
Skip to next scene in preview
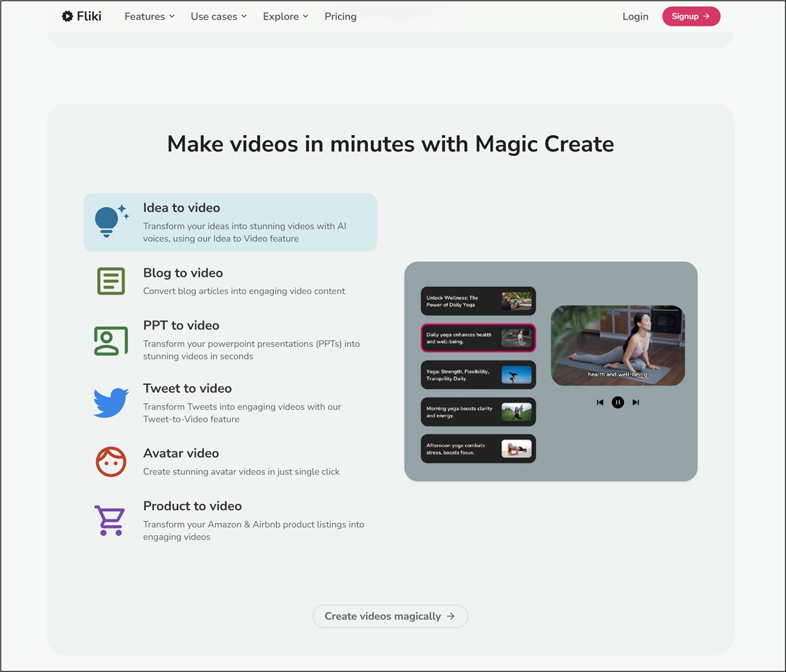click(x=636, y=403)
